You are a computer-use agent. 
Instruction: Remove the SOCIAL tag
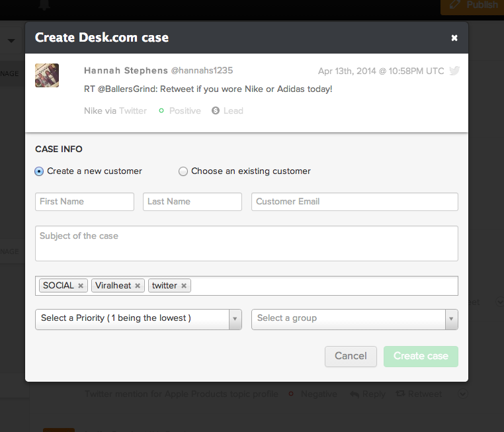(81, 286)
